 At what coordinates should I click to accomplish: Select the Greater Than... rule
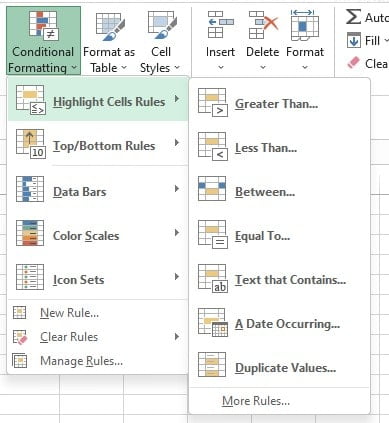tap(279, 103)
